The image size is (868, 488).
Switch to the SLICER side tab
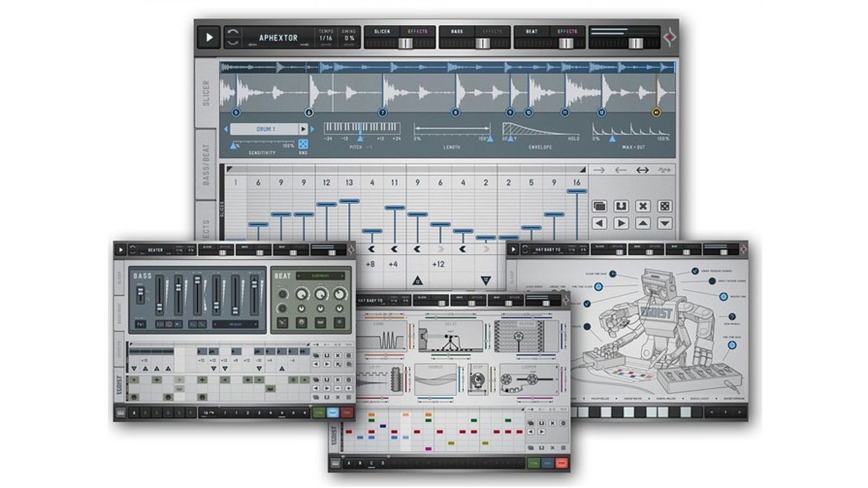pos(206,93)
